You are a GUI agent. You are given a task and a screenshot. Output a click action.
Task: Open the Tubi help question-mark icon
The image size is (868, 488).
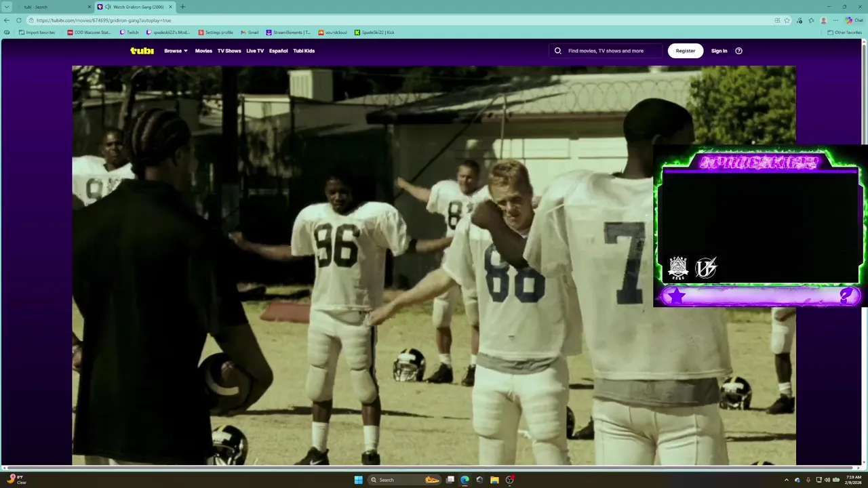(738, 51)
